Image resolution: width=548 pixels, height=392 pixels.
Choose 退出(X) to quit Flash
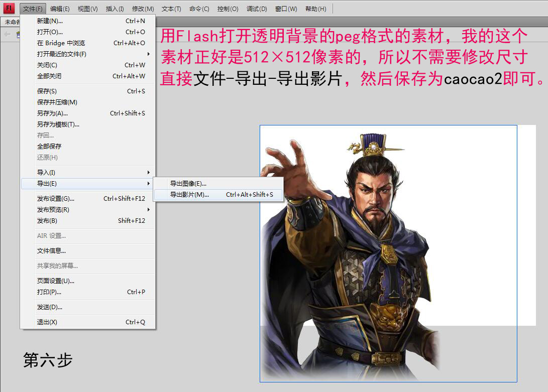coord(88,322)
